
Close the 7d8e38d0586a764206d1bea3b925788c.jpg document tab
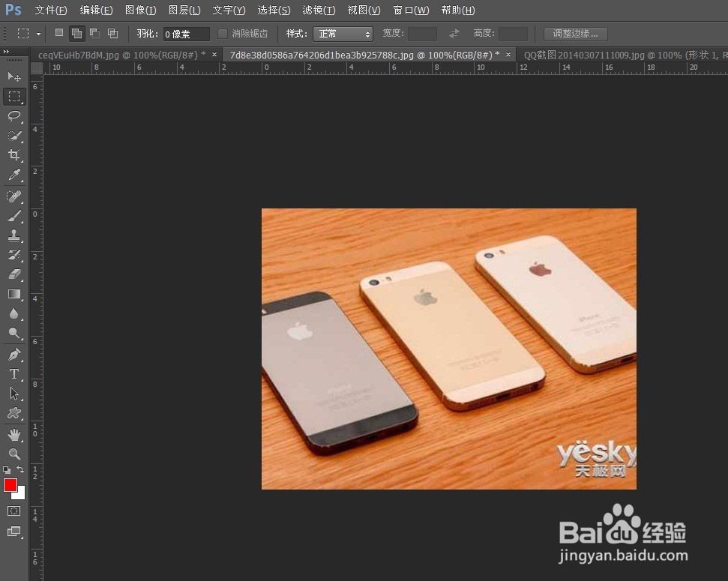tap(508, 54)
